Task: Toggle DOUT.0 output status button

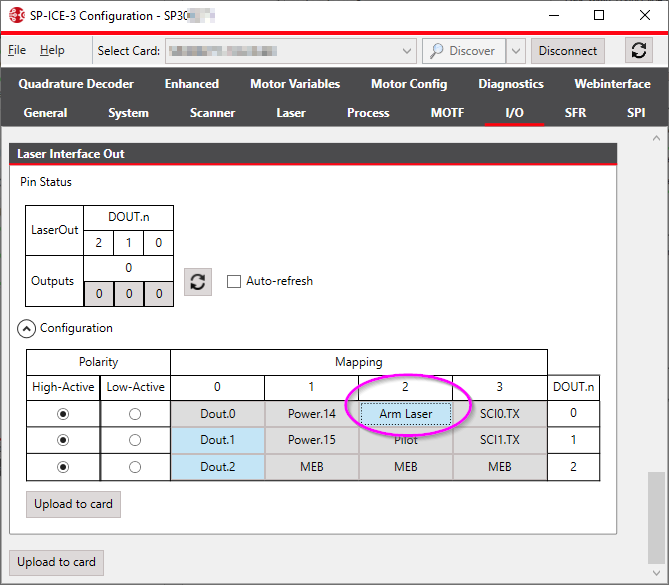Action: click(159, 294)
